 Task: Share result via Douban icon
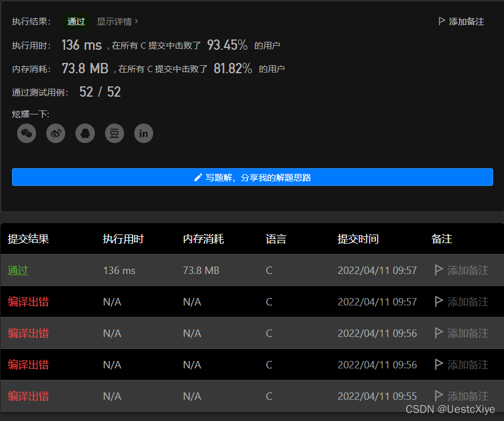pos(114,133)
